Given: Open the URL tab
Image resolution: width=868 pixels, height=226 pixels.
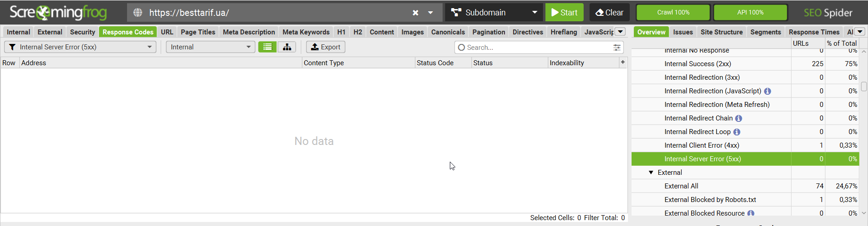Looking at the screenshot, I should click(167, 32).
